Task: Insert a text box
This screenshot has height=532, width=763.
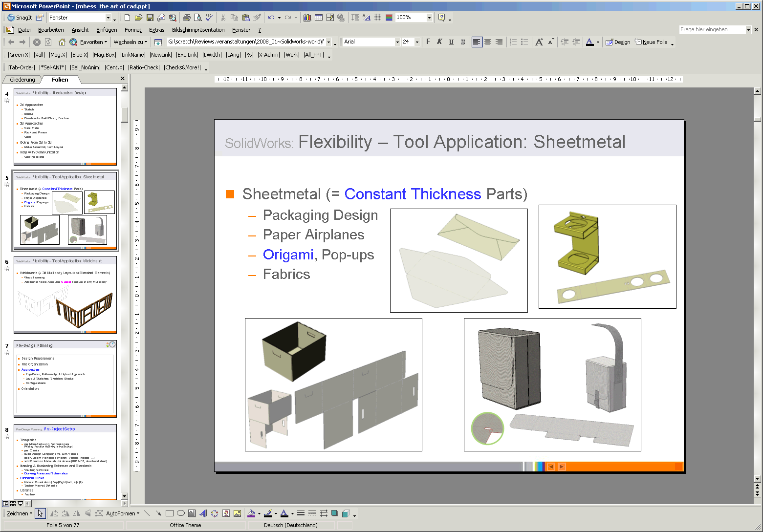Action: [x=192, y=513]
